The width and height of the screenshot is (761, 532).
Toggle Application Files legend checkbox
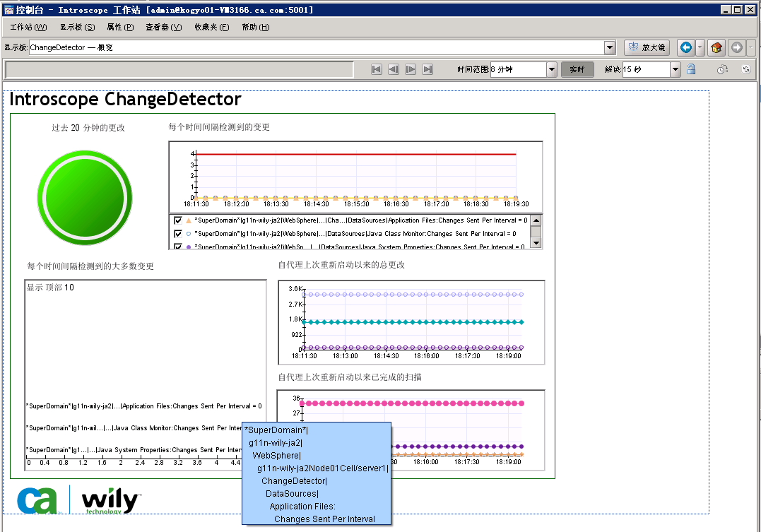tap(177, 220)
